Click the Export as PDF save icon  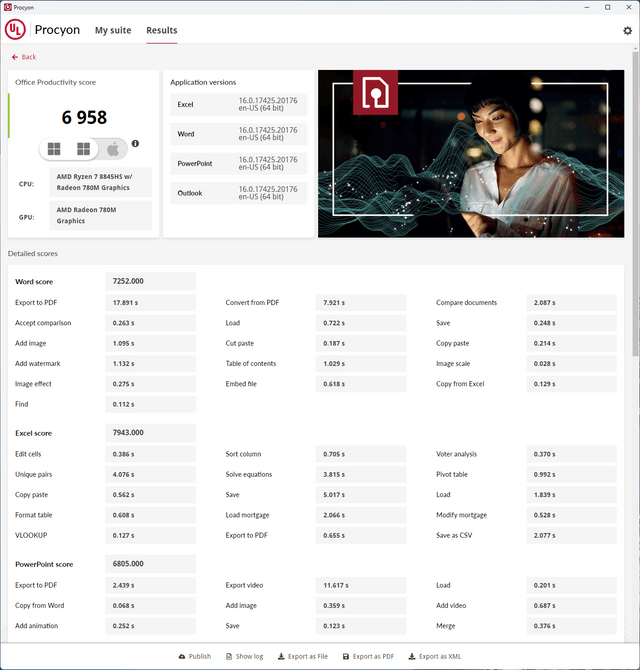click(x=345, y=656)
